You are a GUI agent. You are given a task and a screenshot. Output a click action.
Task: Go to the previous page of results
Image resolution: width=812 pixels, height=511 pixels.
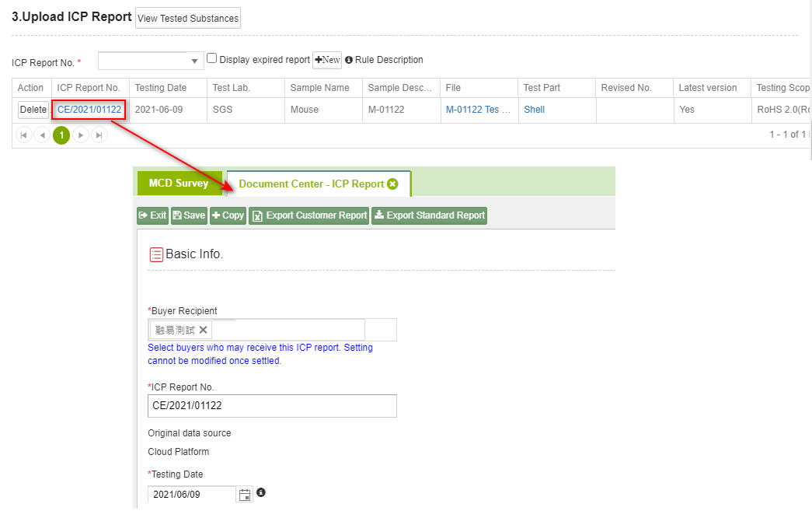tap(42, 135)
